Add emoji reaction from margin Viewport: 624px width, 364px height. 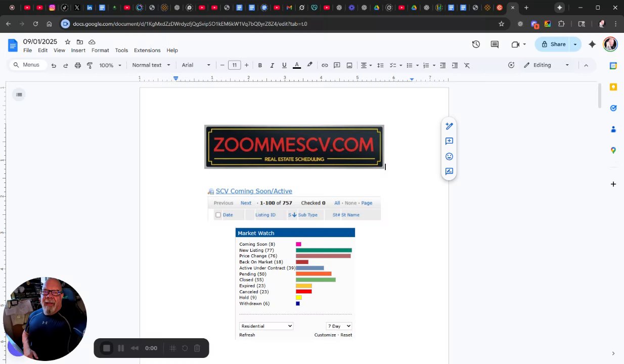pyautogui.click(x=449, y=156)
